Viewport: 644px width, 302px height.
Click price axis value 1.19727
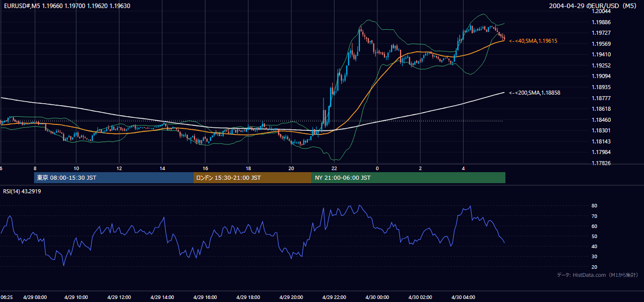click(601, 33)
